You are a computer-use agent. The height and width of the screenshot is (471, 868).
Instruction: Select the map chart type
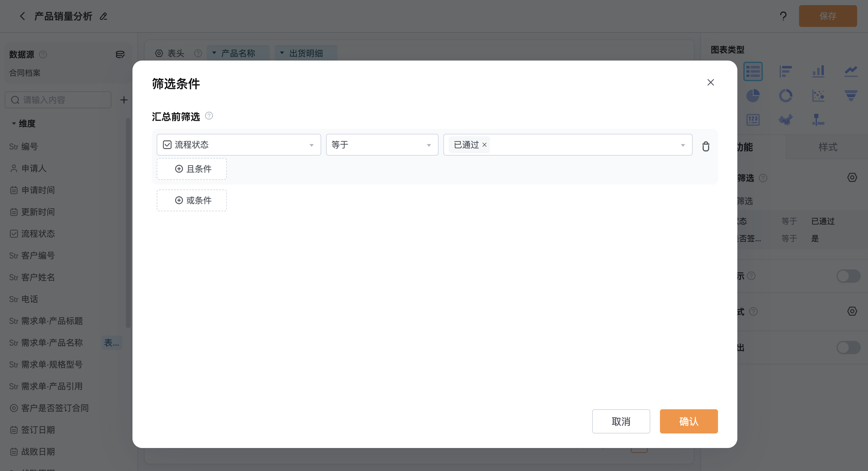coord(785,120)
